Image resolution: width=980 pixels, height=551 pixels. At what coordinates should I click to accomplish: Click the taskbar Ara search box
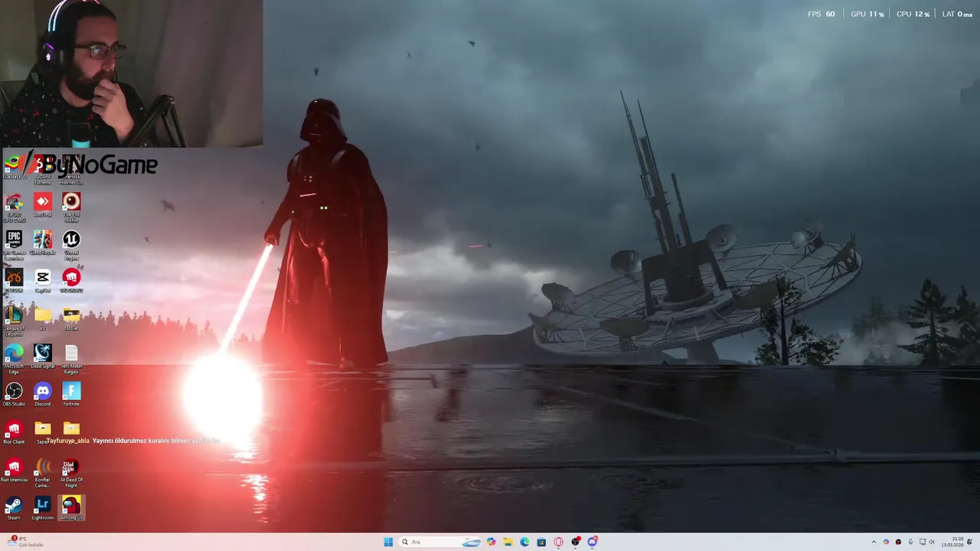click(439, 542)
